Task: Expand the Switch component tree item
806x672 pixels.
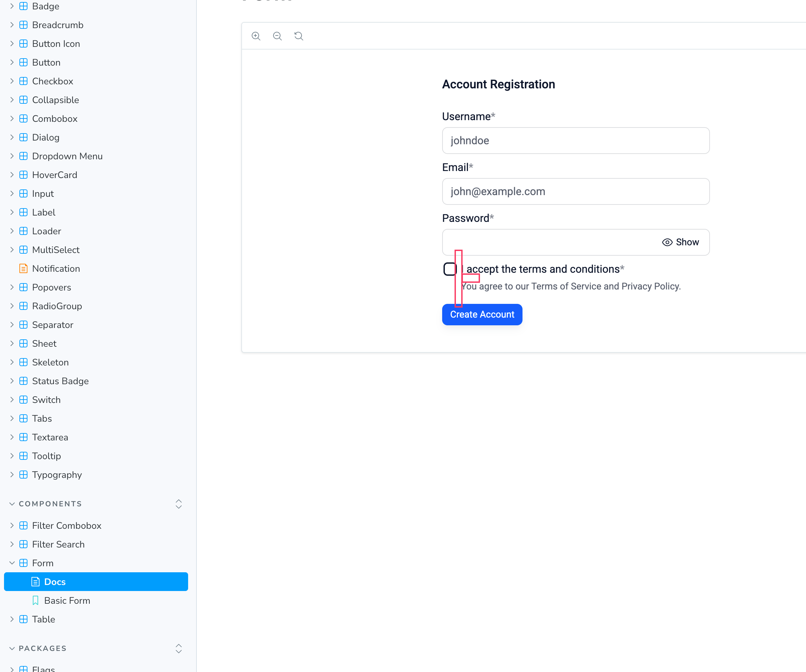Action: (12, 400)
